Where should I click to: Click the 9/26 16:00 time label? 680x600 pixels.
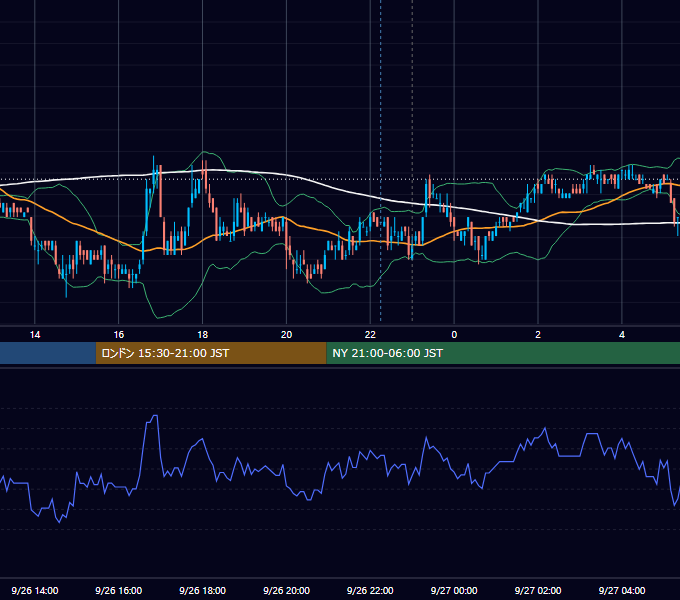(118, 590)
